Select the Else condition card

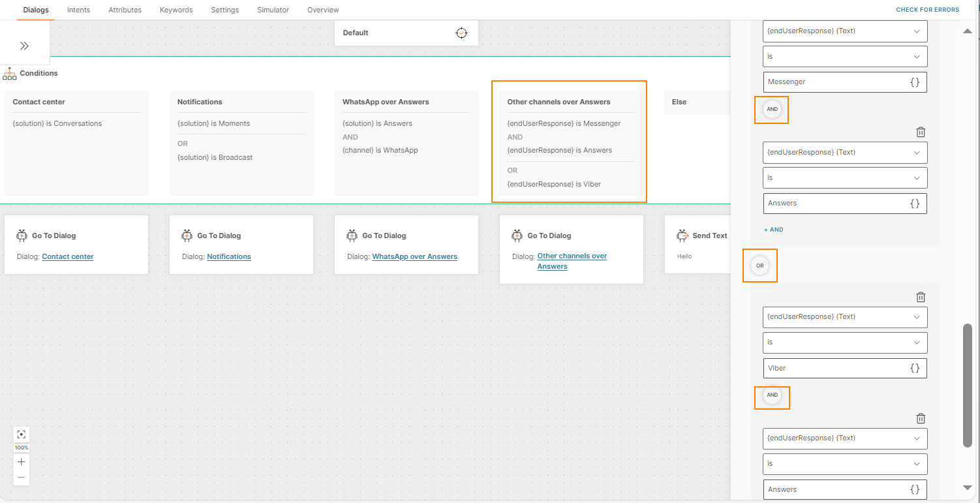point(697,102)
